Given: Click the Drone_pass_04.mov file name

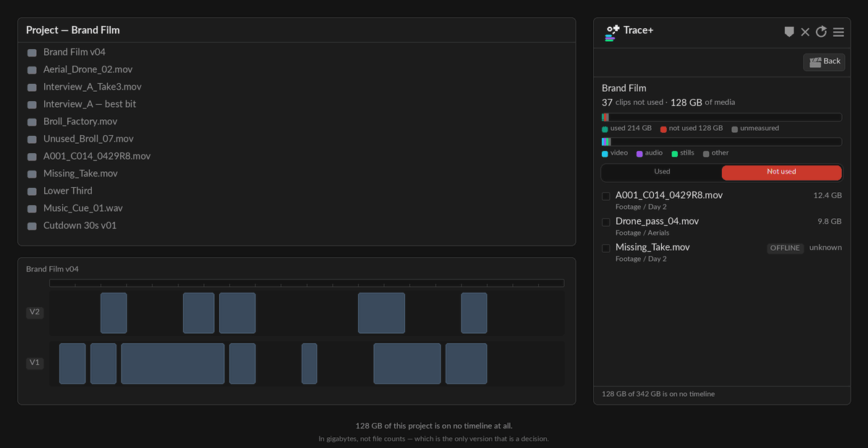Looking at the screenshot, I should point(657,221).
